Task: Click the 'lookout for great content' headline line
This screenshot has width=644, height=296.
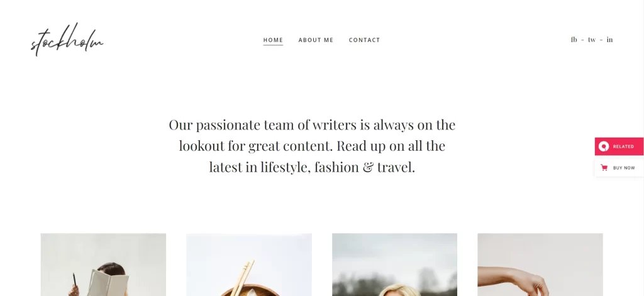Action: 312,146
